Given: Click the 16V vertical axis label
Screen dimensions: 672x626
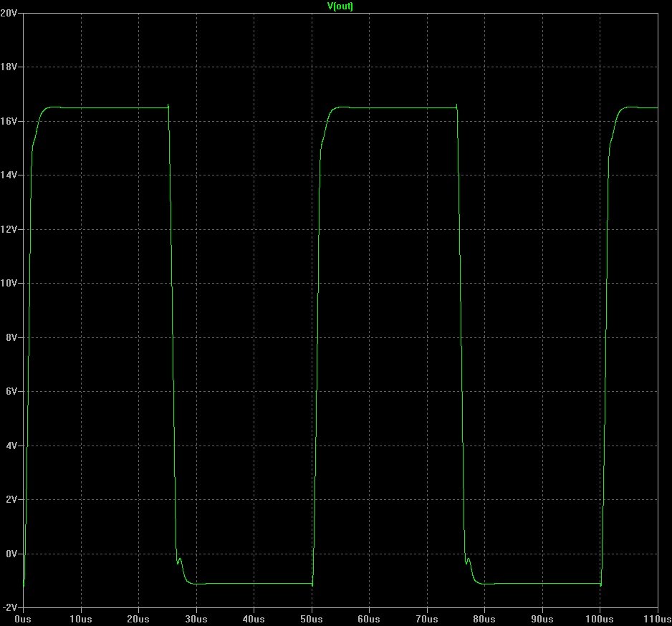Looking at the screenshot, I should (9, 121).
